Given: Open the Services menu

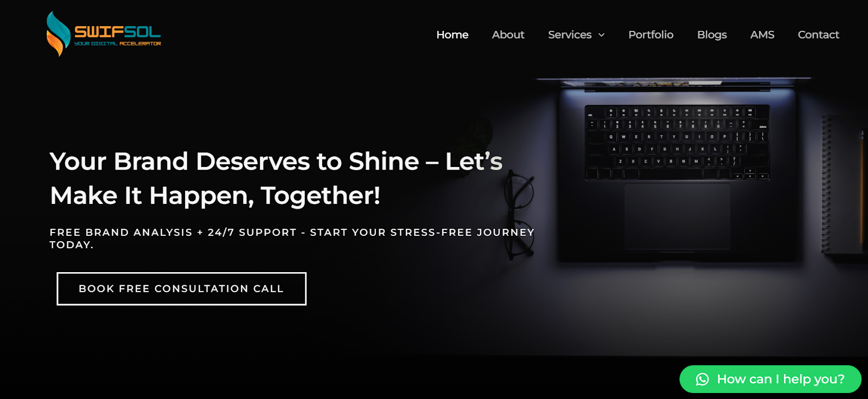Looking at the screenshot, I should coord(570,35).
